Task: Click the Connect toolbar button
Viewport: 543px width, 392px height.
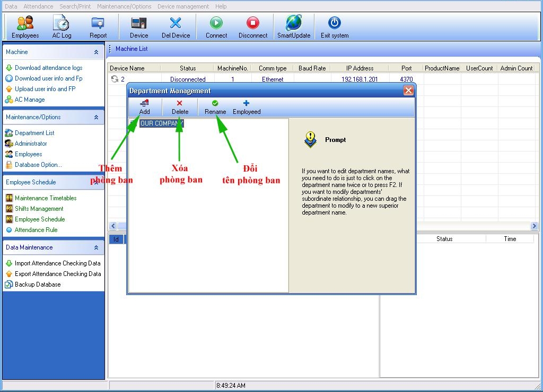Action: pyautogui.click(x=216, y=27)
